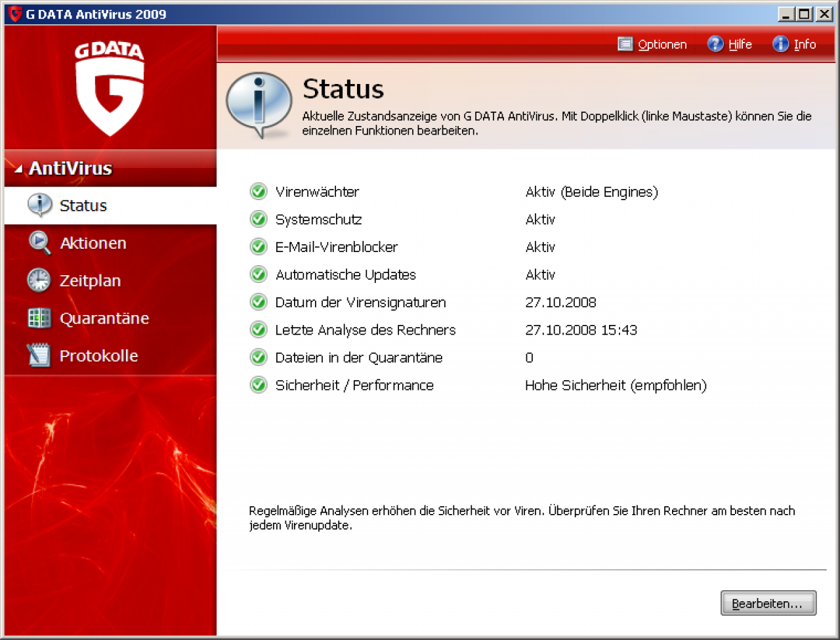Select the Datum der Virensignaturen label
The height and width of the screenshot is (640, 840).
pyautogui.click(x=360, y=302)
